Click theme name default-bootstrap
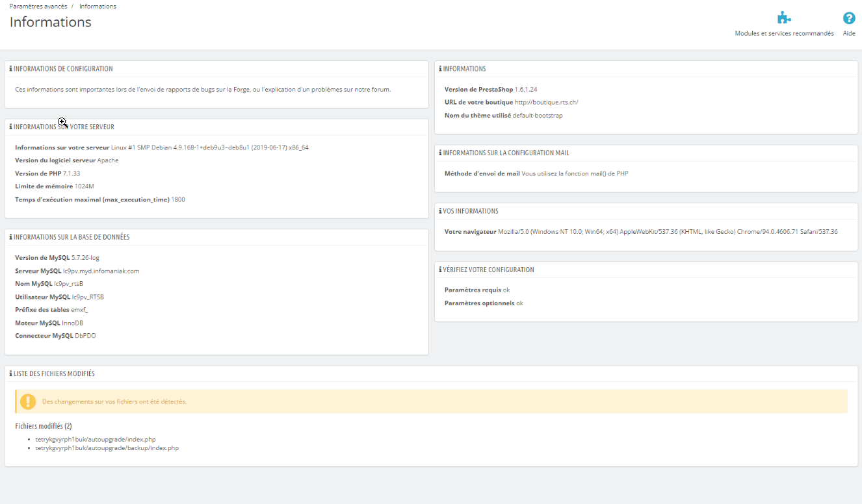Screen dimensions: 862x504 [x=538, y=116]
